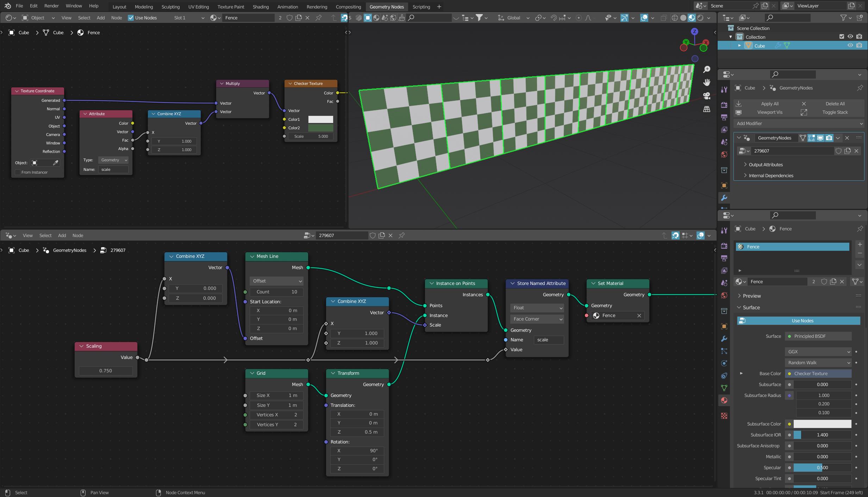This screenshot has width=868, height=497.
Task: Open GGX distribution dropdown
Action: tap(818, 352)
